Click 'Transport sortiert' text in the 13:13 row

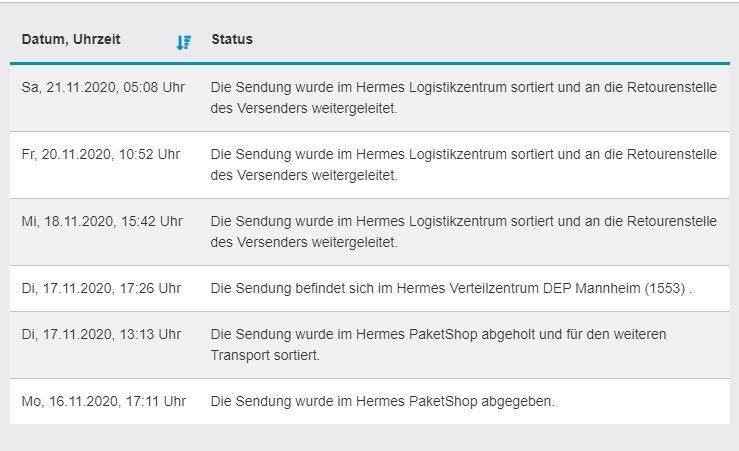tap(265, 355)
